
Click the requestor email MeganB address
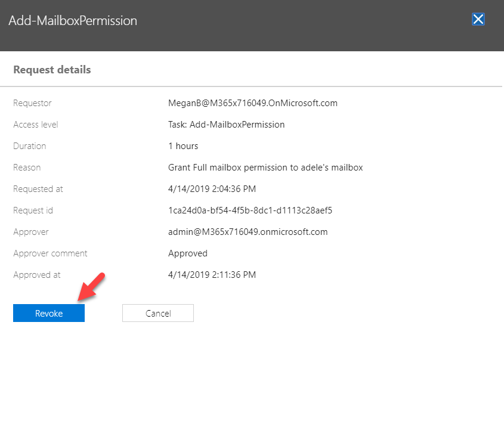pos(253,103)
